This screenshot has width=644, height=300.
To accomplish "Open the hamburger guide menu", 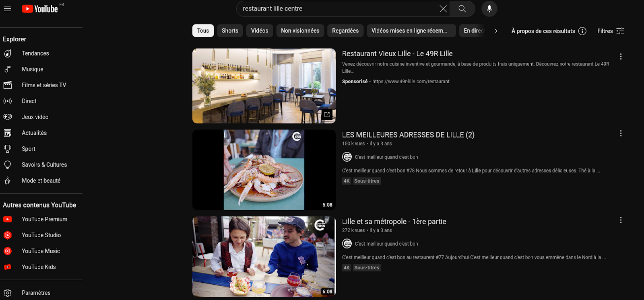I will click(x=8, y=8).
